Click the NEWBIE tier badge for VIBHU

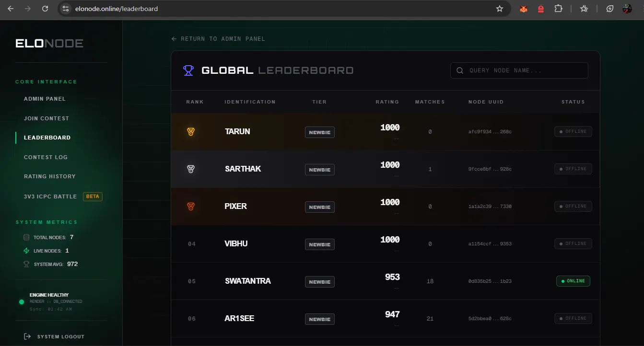[320, 244]
